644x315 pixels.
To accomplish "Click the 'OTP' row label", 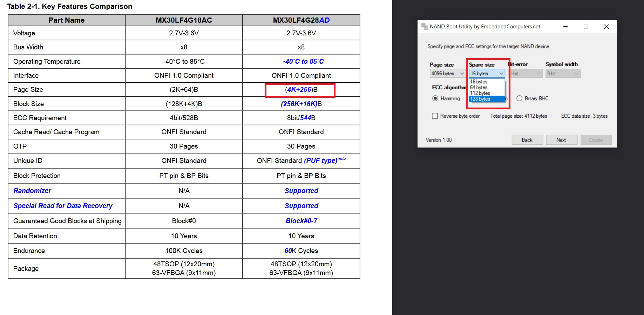I will [20, 146].
